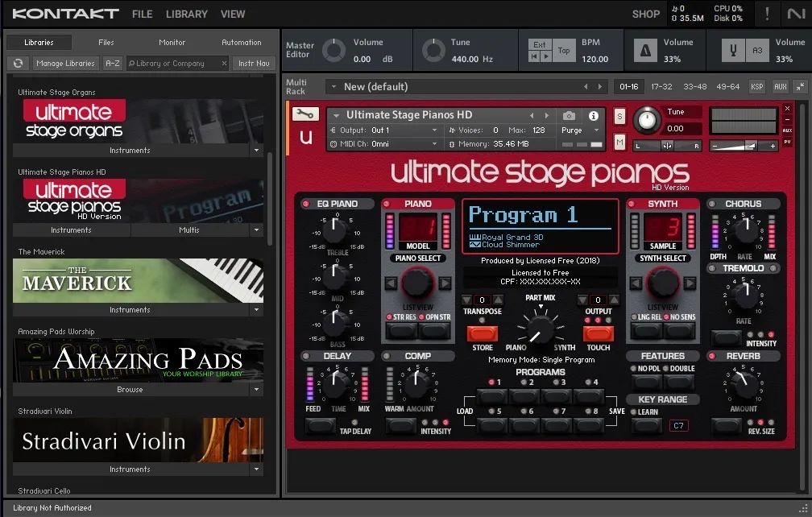This screenshot has height=517, width=812.
Task: Refresh the libraries list
Action: tap(18, 63)
